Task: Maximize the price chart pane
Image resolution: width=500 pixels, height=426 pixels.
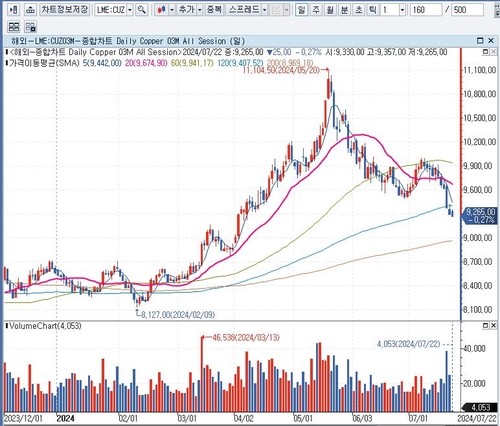Action: 486,52
